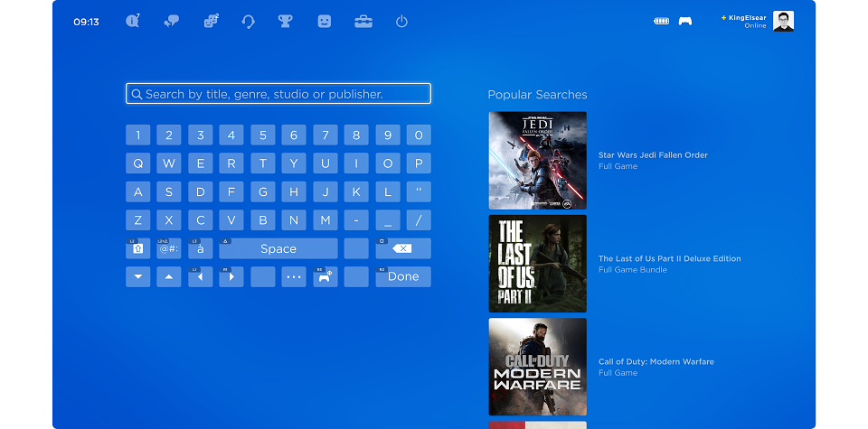Viewport: 868px width, 429px height.
Task: Open The Last of Us Part II cover
Action: [537, 264]
